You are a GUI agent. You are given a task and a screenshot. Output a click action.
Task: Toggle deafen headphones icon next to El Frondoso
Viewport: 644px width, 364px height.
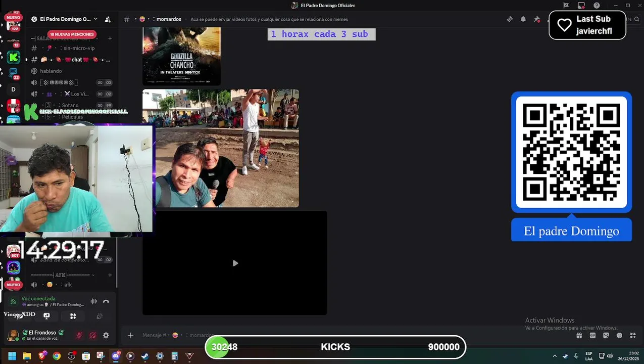pyautogui.click(x=92, y=335)
